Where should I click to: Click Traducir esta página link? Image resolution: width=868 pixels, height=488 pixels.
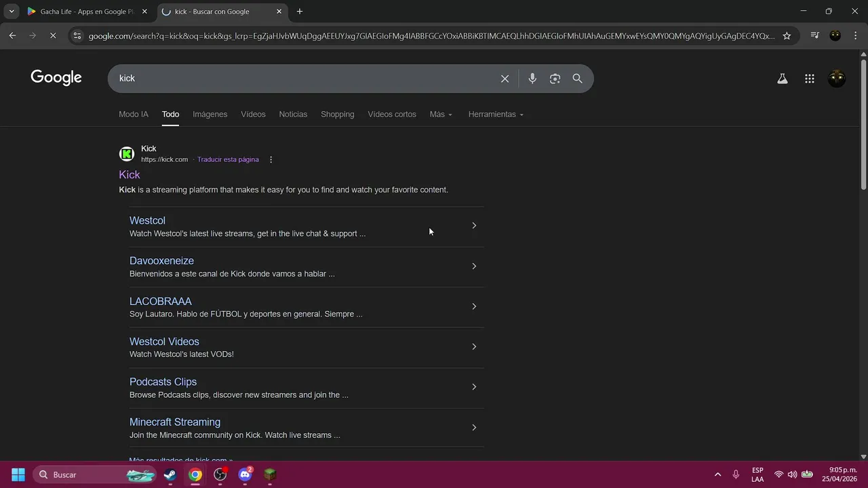(228, 160)
